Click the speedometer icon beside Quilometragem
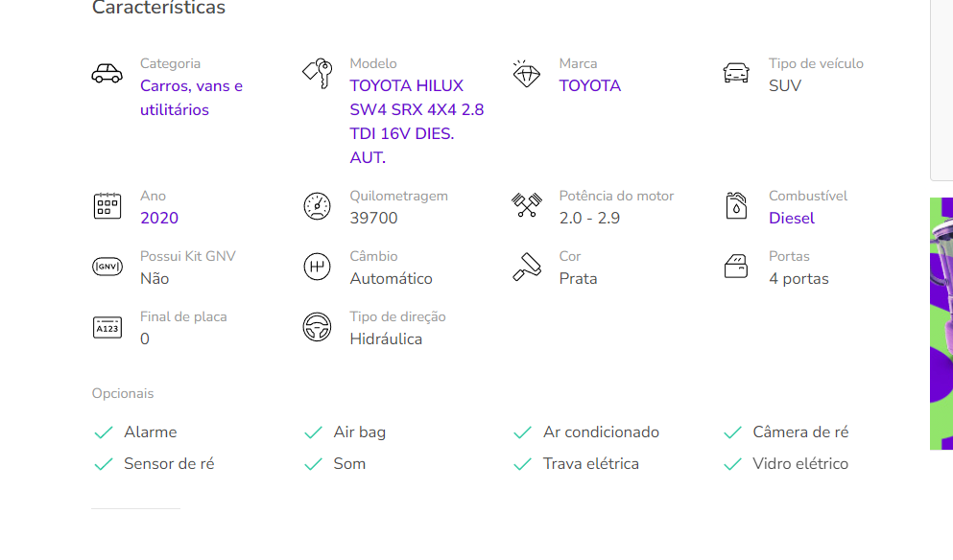Screen dimensions: 953x560 point(317,206)
